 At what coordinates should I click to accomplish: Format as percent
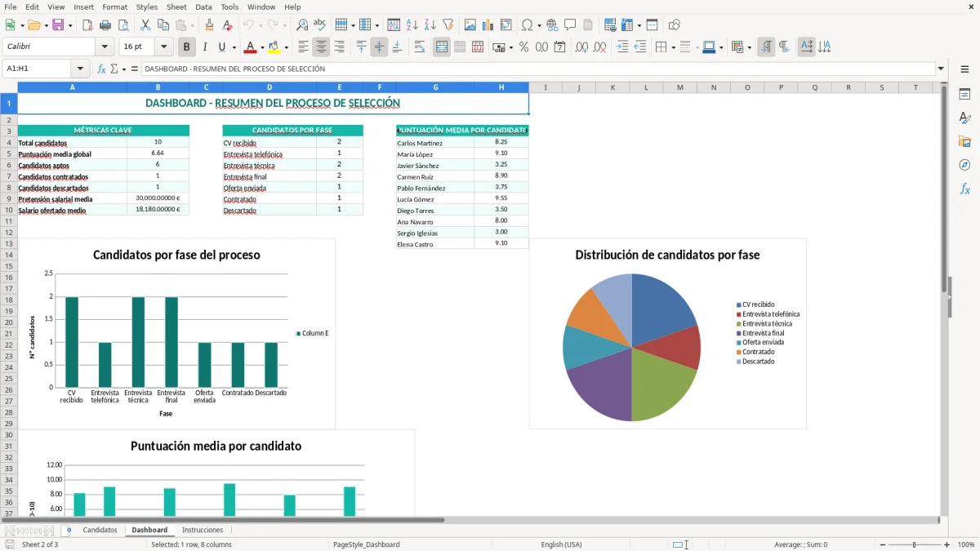(523, 47)
